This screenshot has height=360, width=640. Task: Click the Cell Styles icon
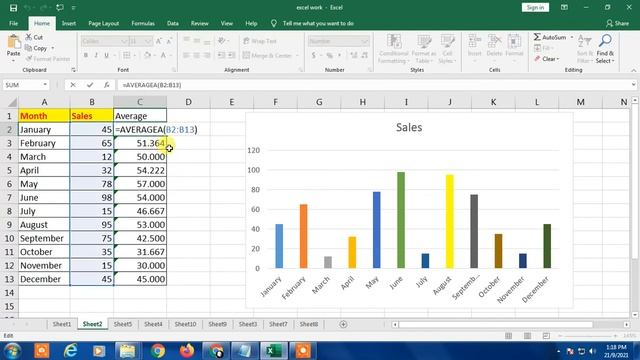[447, 42]
